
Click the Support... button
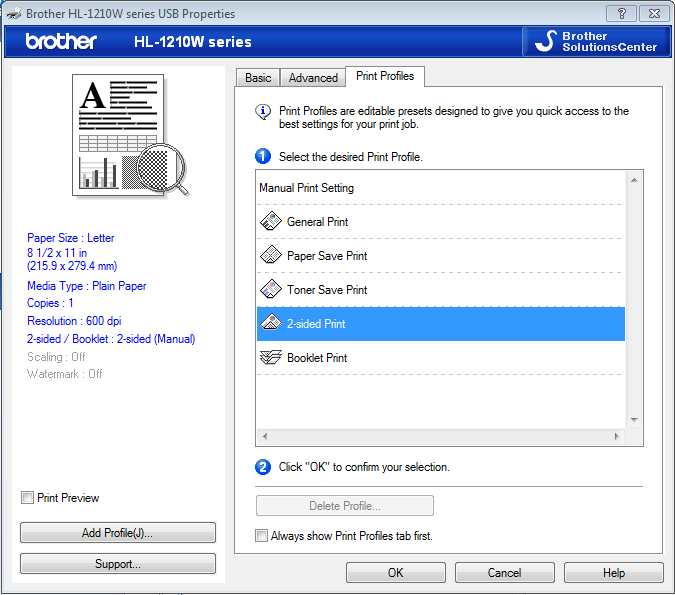(x=118, y=564)
